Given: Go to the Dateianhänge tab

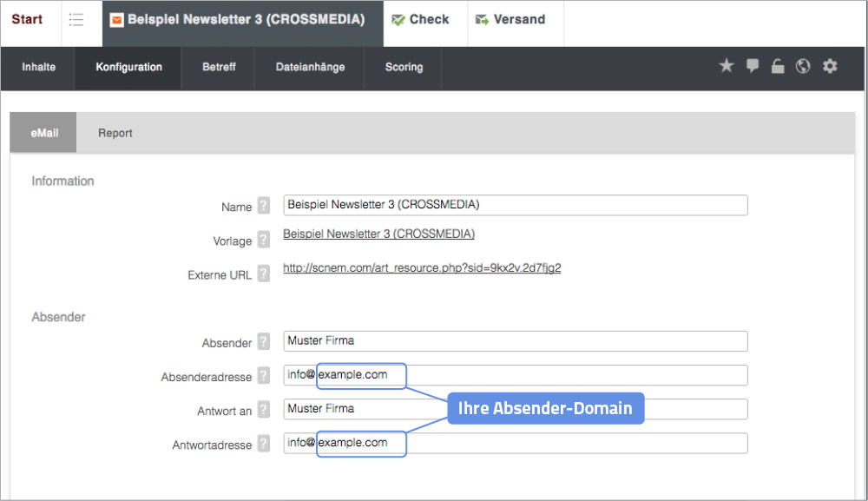Looking at the screenshot, I should tap(310, 68).
